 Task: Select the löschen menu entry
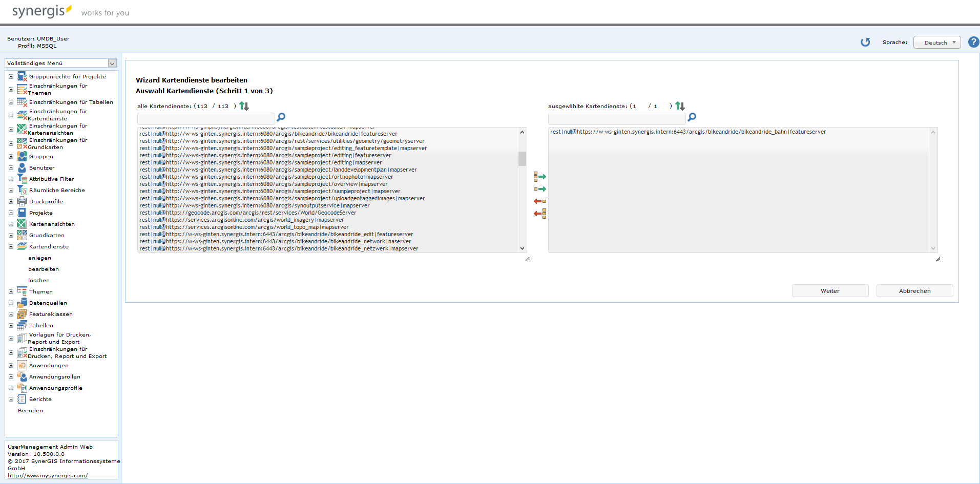[x=39, y=280]
